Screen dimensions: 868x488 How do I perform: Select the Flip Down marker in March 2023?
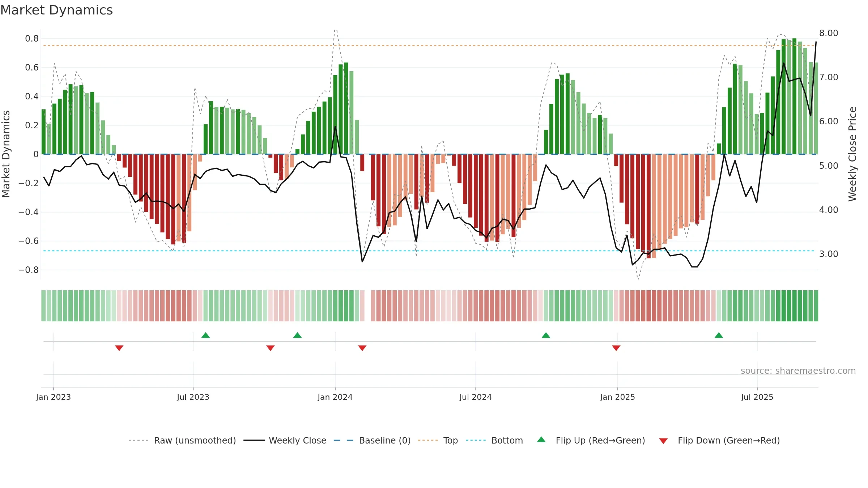pos(119,348)
